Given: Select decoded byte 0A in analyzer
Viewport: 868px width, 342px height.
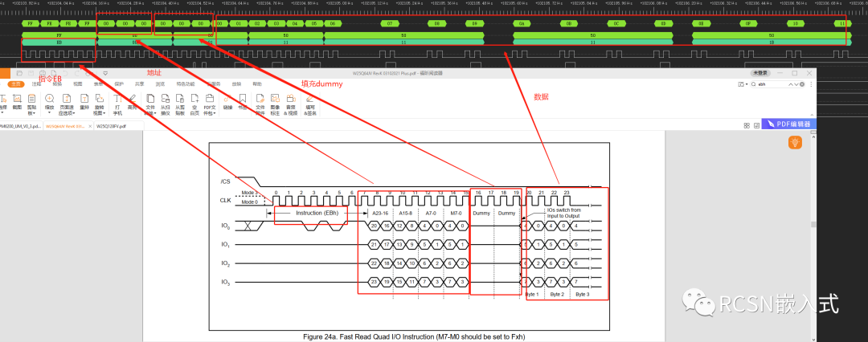Looking at the screenshot, I should tap(522, 24).
